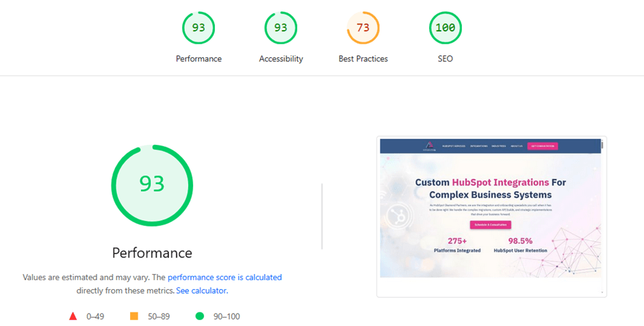This screenshot has height=326, width=644.
Task: Click the 'Platforms Integrated' label
Action: 457,251
